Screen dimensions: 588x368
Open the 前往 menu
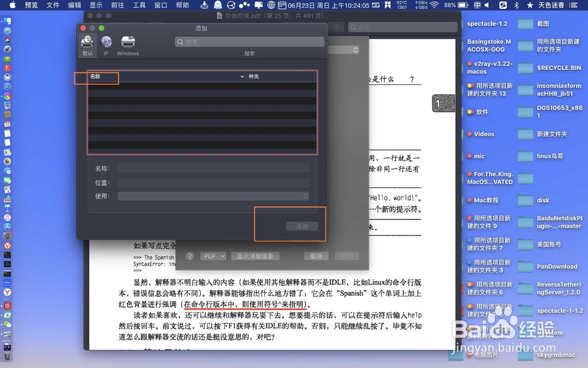(118, 5)
